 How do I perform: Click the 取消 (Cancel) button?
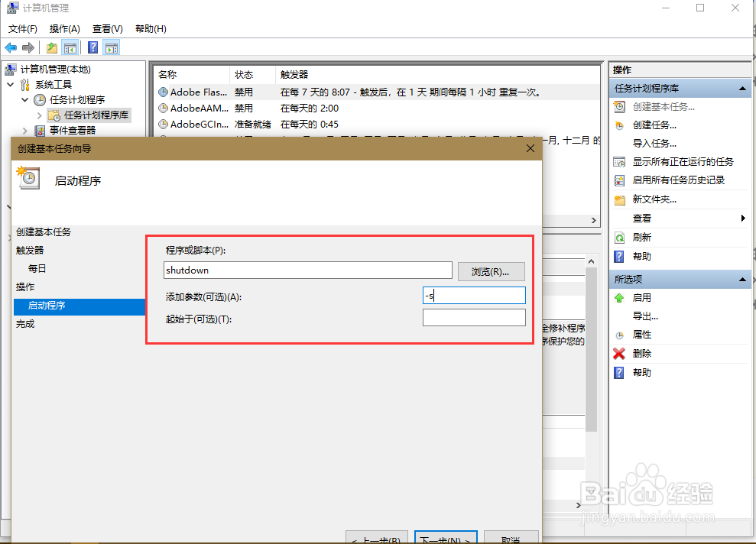click(x=511, y=537)
